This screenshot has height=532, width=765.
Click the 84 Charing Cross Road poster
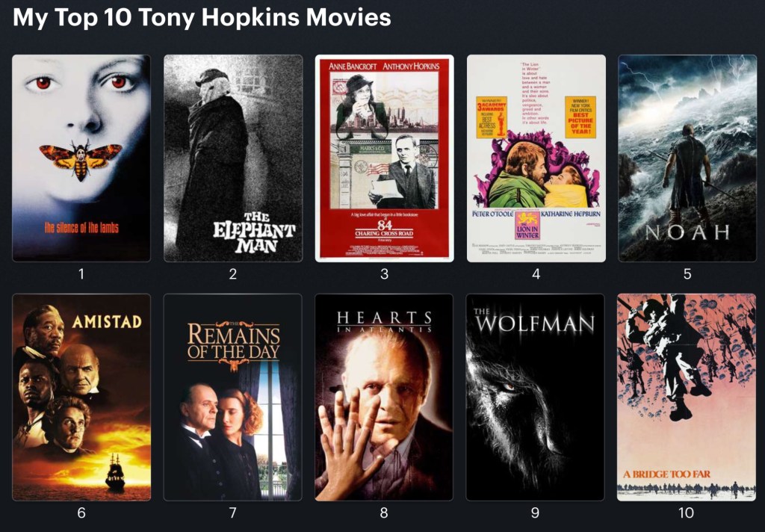(x=385, y=158)
